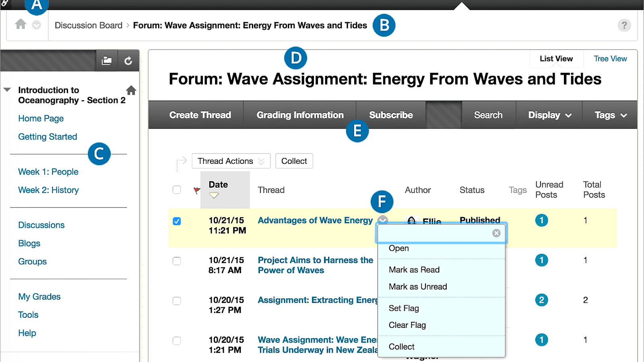Viewport: 644px width, 362px height.
Task: Check the Project Aims to Harness thread
Action: click(x=177, y=261)
